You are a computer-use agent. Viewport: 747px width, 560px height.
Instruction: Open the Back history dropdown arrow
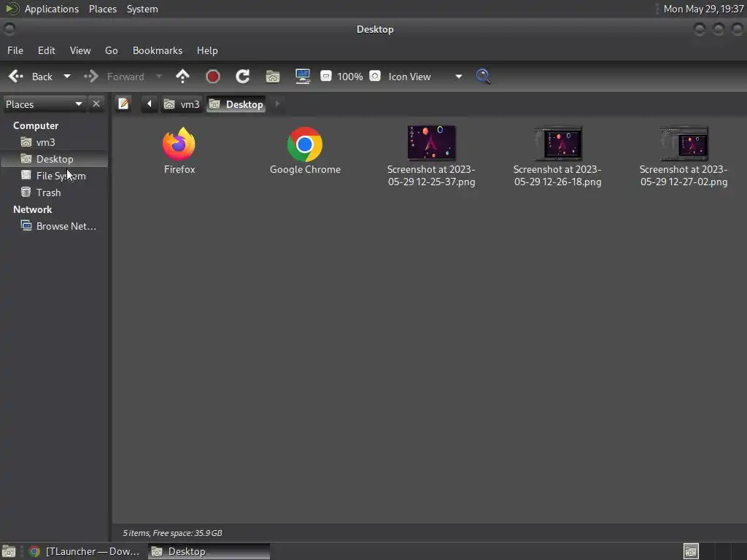pyautogui.click(x=67, y=77)
